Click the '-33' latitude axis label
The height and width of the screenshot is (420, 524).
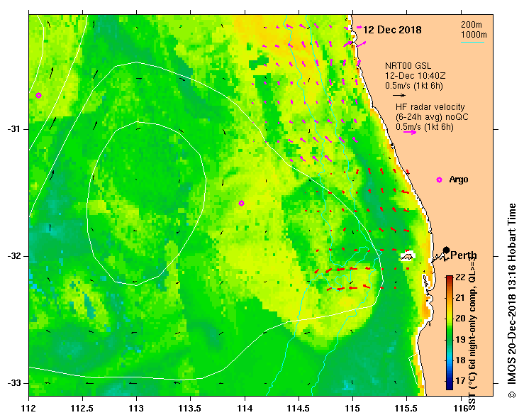tap(13, 383)
